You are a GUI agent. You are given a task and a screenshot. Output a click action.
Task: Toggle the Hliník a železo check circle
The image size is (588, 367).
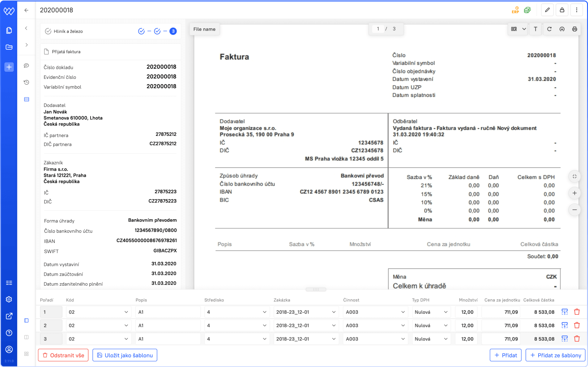click(x=48, y=31)
